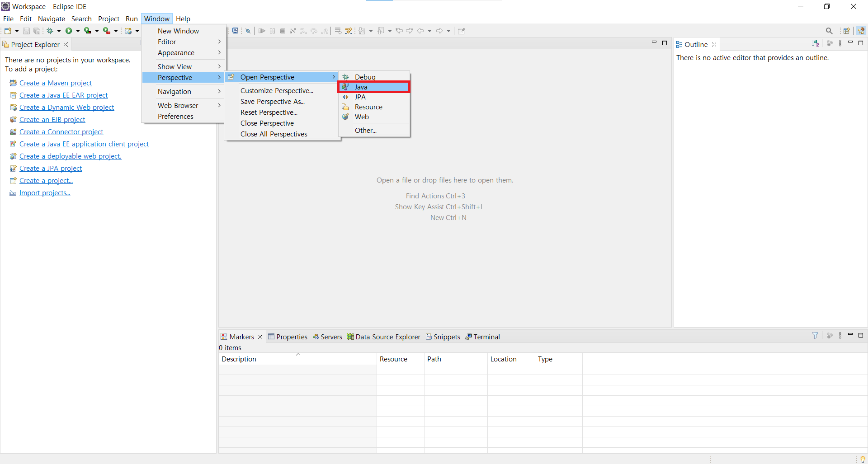Click the Save toolbar icon
The height and width of the screenshot is (464, 868).
26,31
